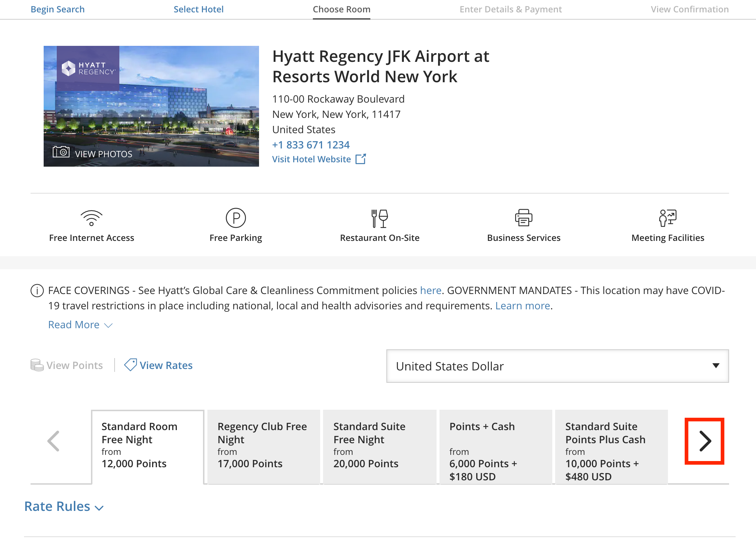Select the Meeting Facilities icon

pos(667,218)
